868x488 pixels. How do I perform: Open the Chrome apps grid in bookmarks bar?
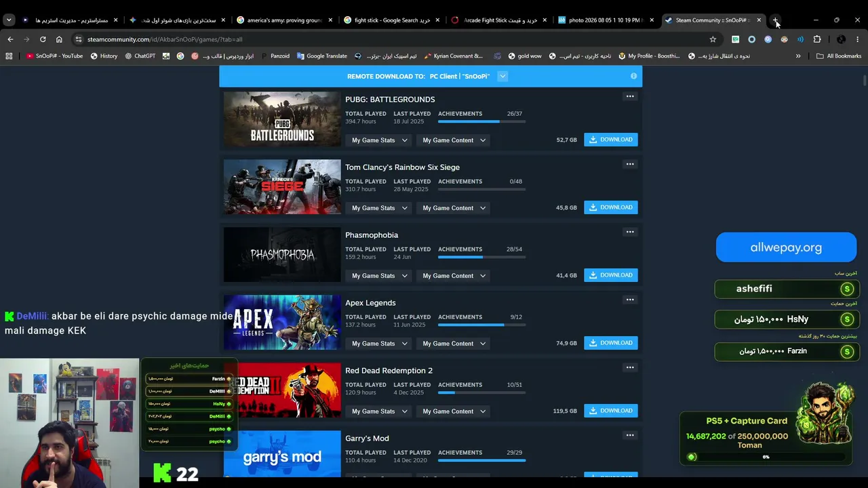(x=9, y=56)
